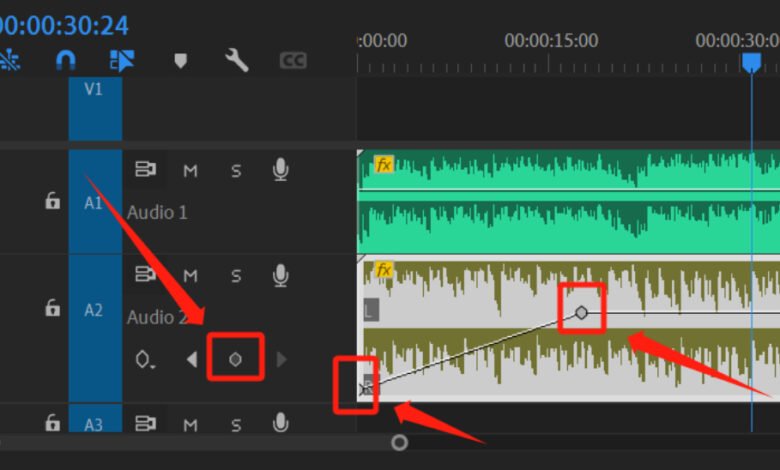
Task: Select the L channel label on Audio 2 clip
Action: [x=371, y=310]
